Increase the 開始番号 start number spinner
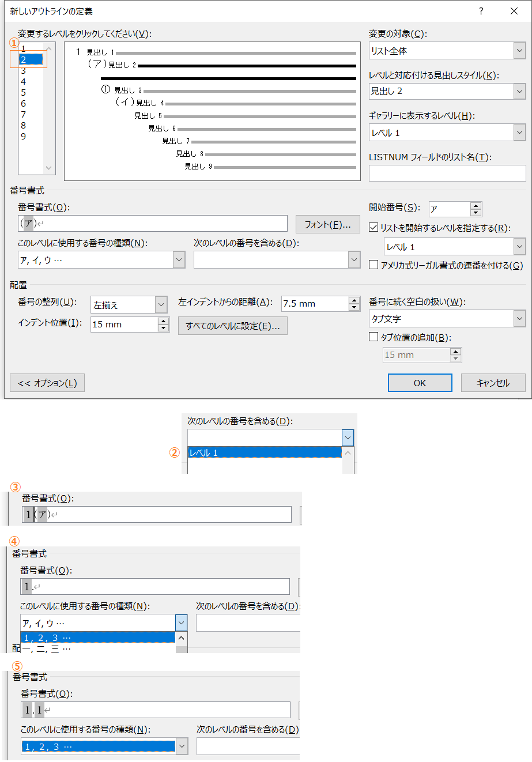Image resolution: width=532 pixels, height=762 pixels. point(476,206)
